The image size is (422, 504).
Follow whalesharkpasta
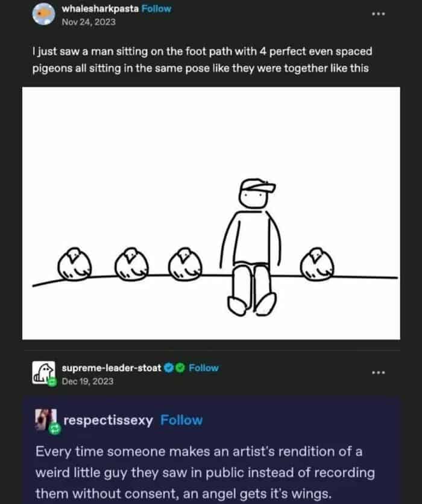click(x=156, y=9)
